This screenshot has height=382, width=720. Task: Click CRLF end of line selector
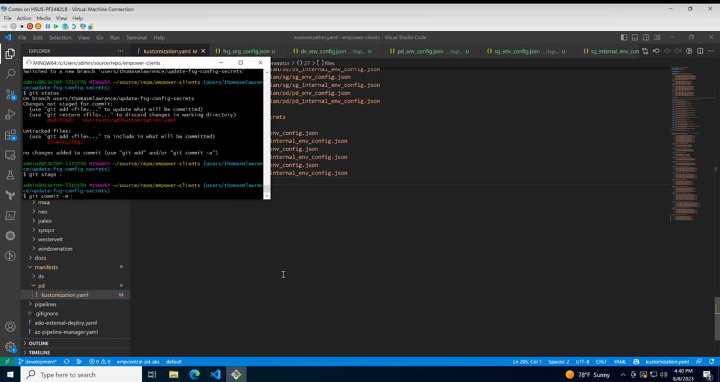click(601, 362)
